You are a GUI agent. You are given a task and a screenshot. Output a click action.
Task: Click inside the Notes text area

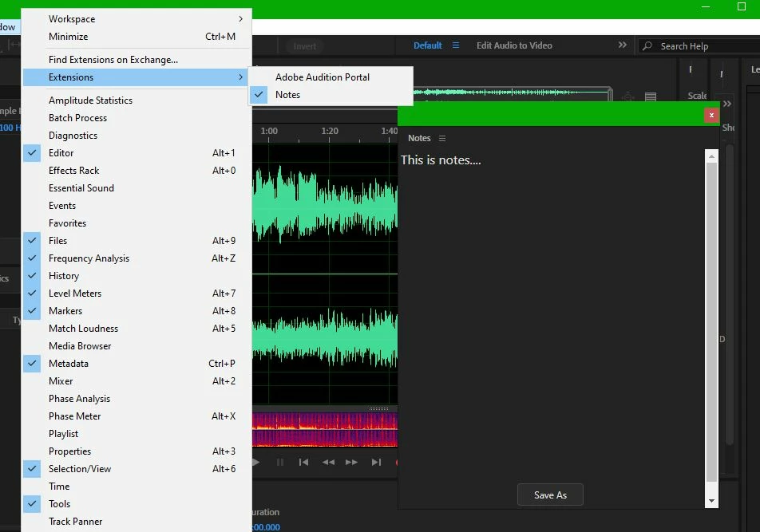(x=552, y=314)
